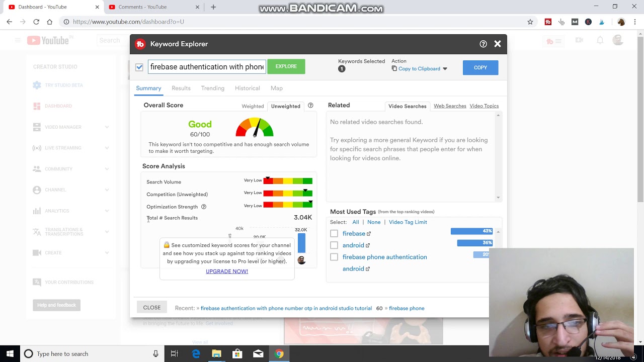Image resolution: width=644 pixels, height=362 pixels.
Task: Click TubeBuddy extension icon in Chrome toolbar
Action: [x=548, y=22]
